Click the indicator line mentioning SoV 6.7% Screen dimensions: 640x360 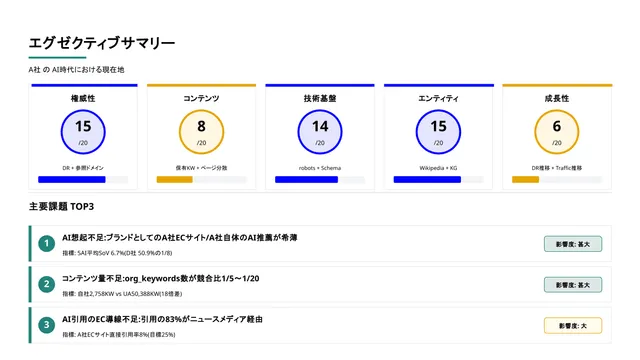coord(117,253)
